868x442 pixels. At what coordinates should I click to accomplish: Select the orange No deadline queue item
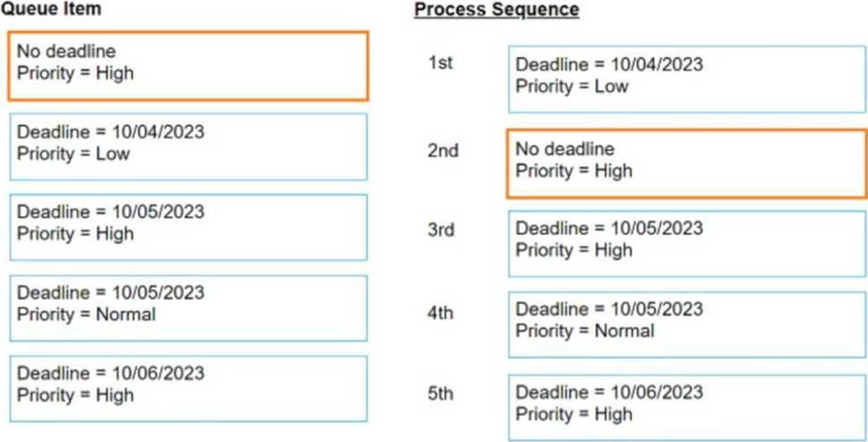[188, 66]
